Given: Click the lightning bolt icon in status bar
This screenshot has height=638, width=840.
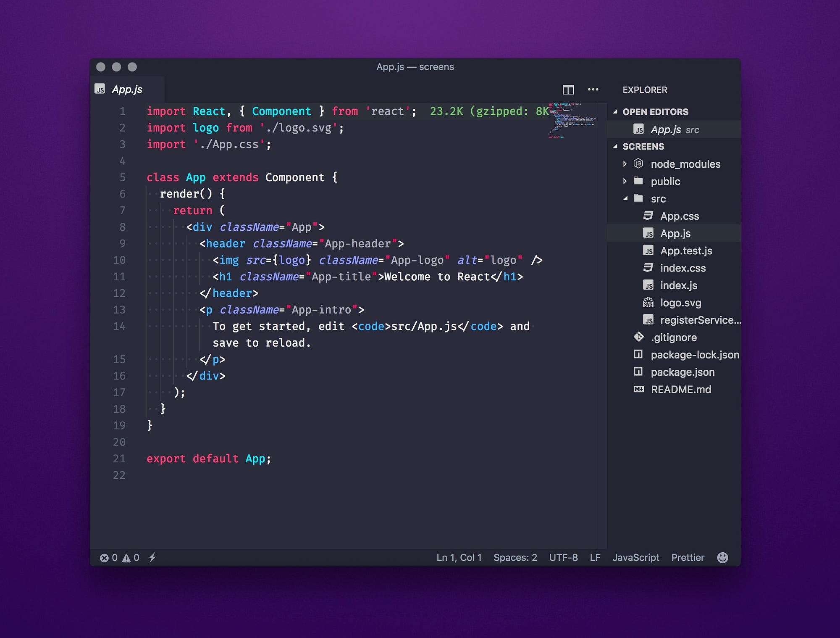Looking at the screenshot, I should [x=152, y=557].
